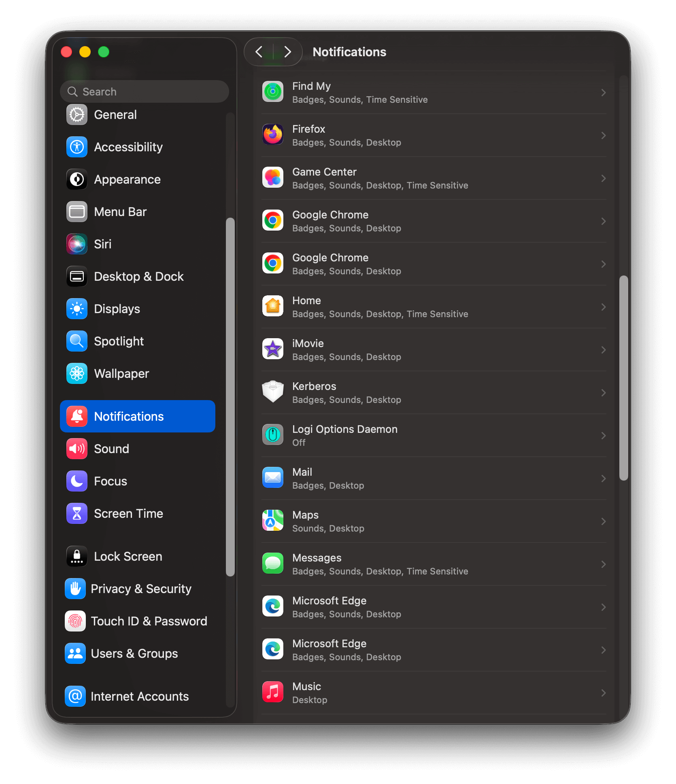This screenshot has height=784, width=676.
Task: Open Messages notification settings text
Action: [380, 571]
